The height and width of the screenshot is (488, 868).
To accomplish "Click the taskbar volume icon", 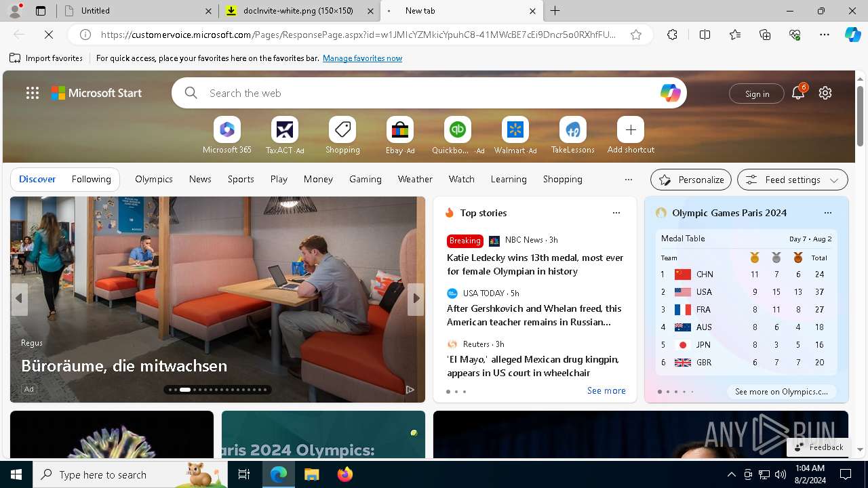I will [781, 474].
